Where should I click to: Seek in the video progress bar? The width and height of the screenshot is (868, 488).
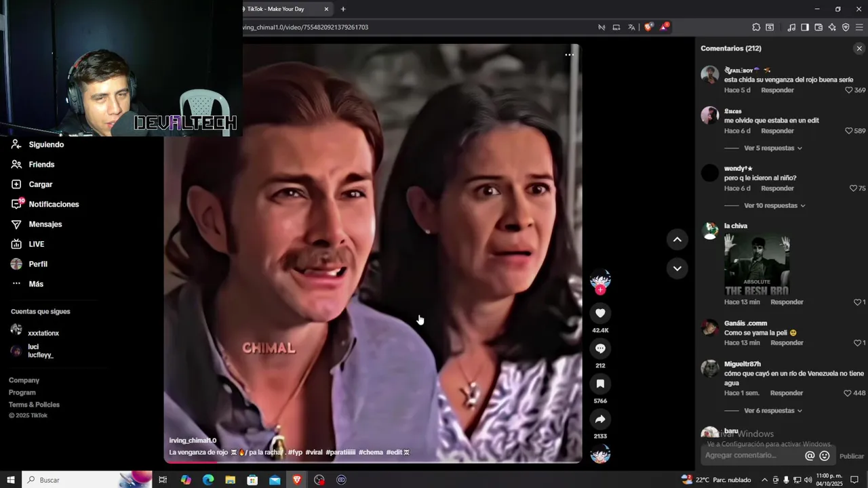[x=372, y=462]
